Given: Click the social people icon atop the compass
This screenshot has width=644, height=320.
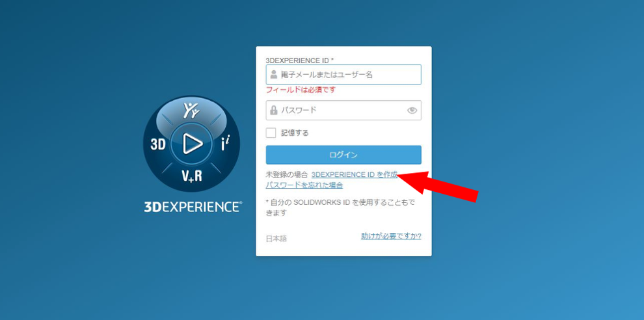Looking at the screenshot, I should [191, 111].
